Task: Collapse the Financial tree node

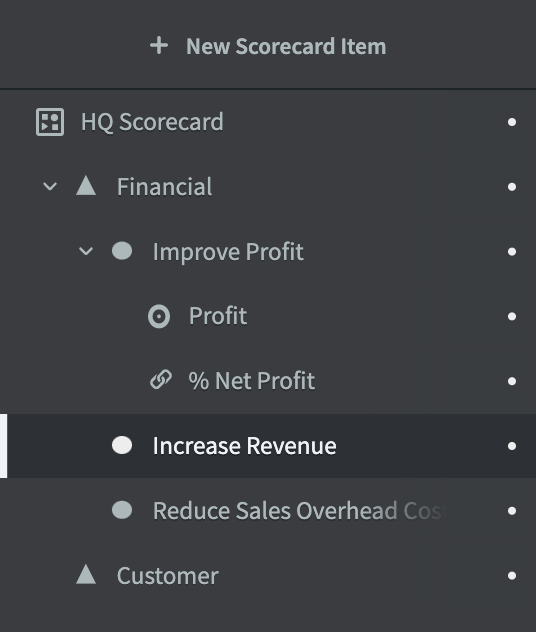Action: point(50,187)
